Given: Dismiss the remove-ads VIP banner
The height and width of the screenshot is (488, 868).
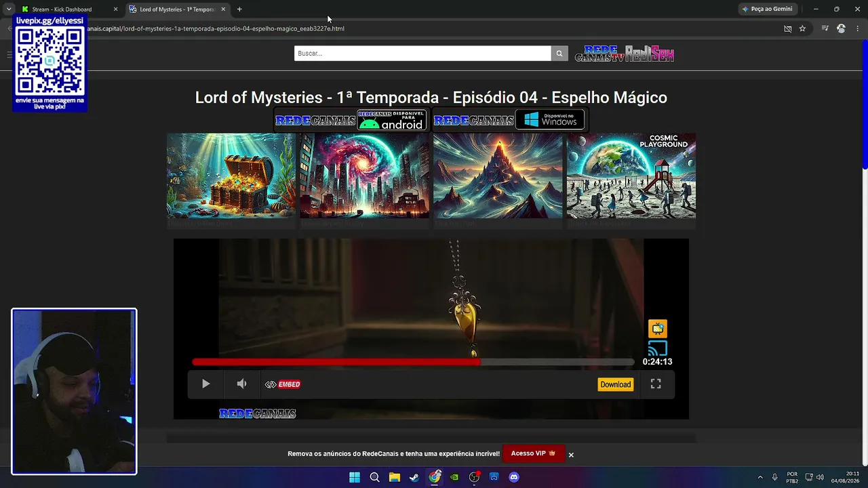Looking at the screenshot, I should [571, 455].
